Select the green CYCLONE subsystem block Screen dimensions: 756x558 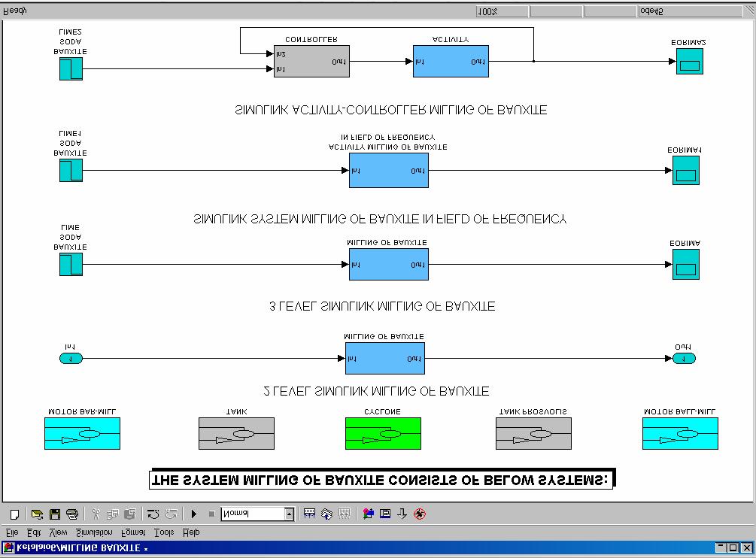click(x=384, y=434)
